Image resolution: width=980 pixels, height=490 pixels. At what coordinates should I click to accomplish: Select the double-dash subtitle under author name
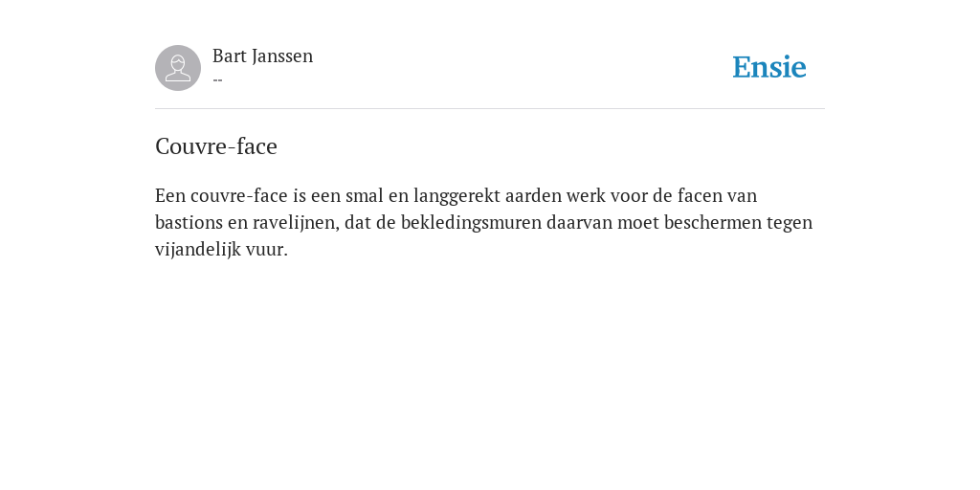[x=217, y=80]
